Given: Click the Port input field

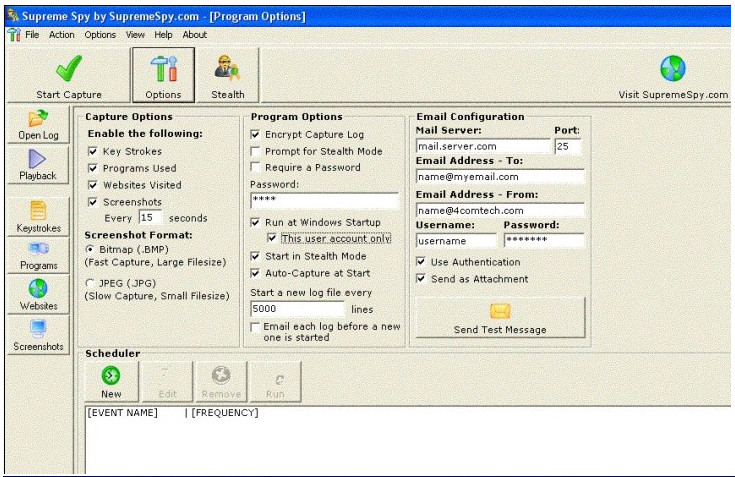Looking at the screenshot, I should pyautogui.click(x=568, y=146).
